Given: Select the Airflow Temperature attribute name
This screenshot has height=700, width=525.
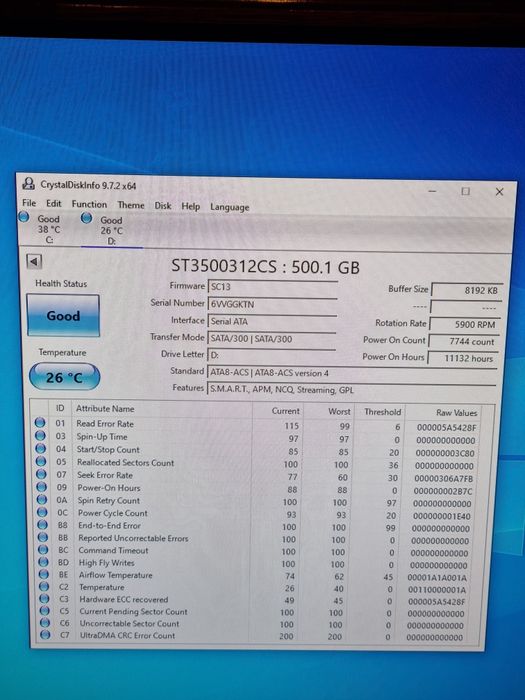Looking at the screenshot, I should tap(116, 575).
